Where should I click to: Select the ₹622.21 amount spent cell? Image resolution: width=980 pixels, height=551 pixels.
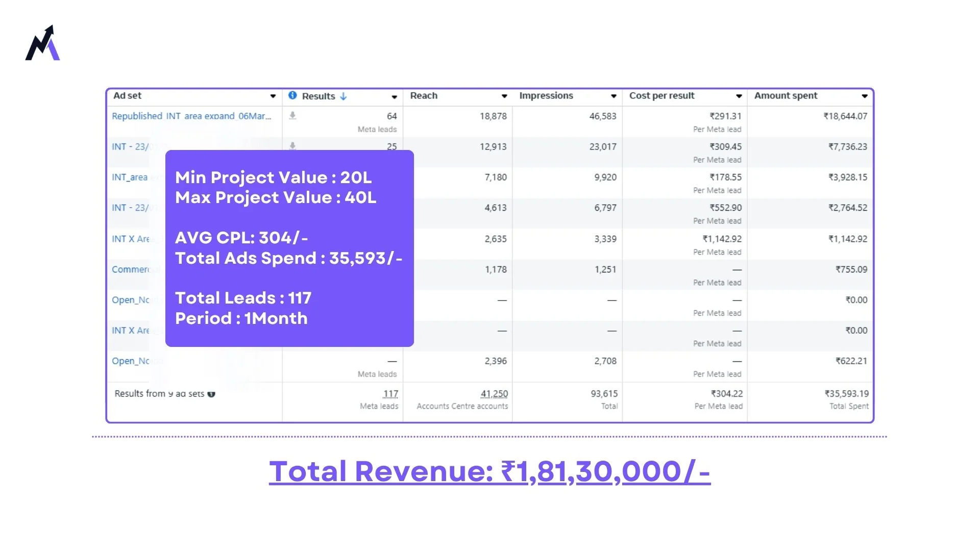pos(851,361)
